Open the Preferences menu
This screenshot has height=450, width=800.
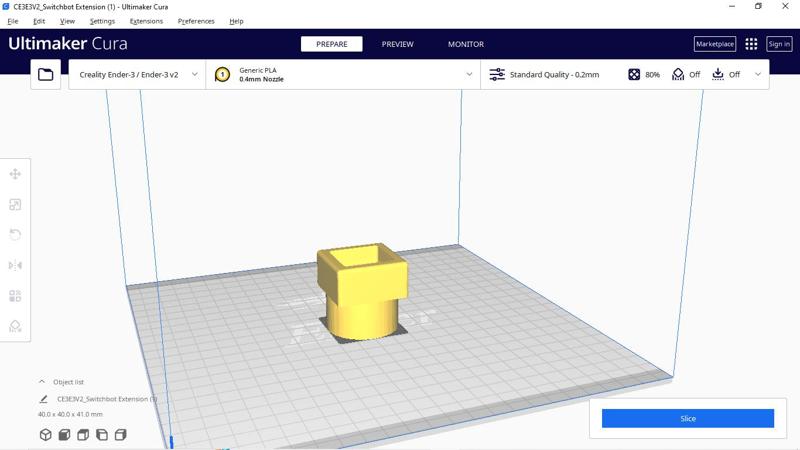[x=196, y=21]
